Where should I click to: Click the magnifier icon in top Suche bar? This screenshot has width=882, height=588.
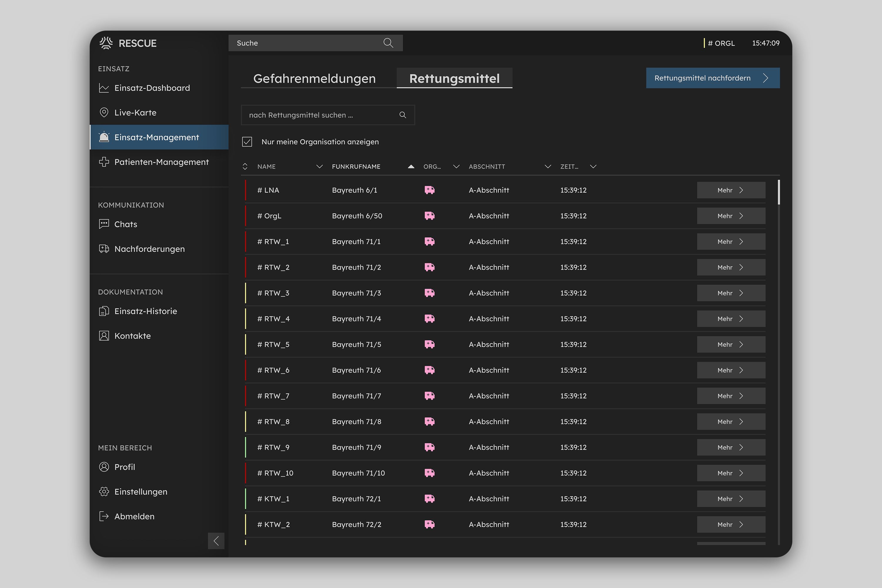click(388, 43)
